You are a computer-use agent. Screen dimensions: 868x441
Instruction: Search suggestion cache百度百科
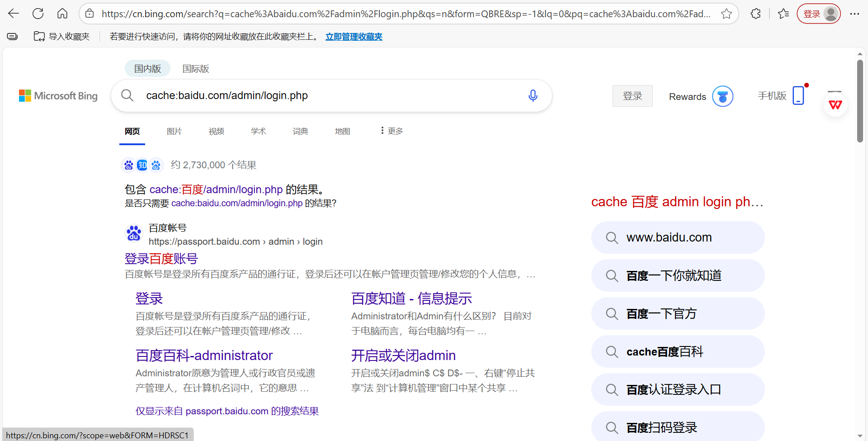pyautogui.click(x=678, y=351)
